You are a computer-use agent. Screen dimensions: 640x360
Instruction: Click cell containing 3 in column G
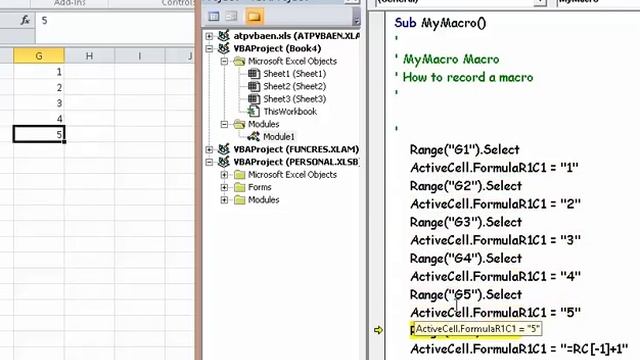pos(39,103)
